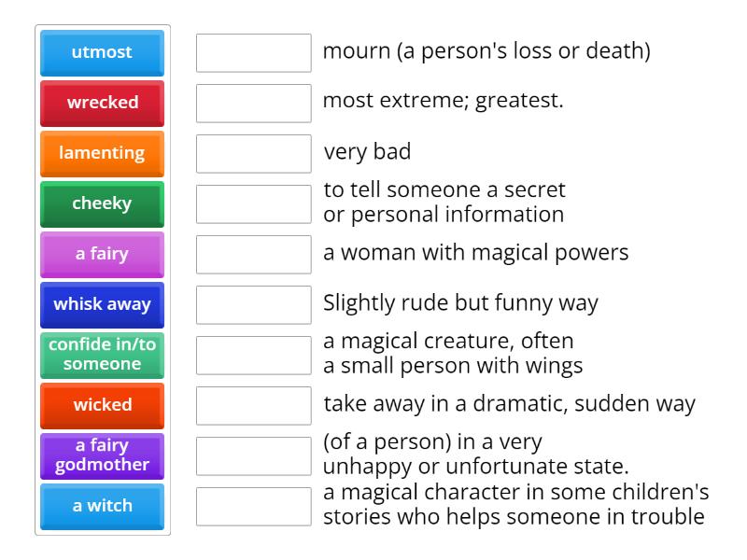Pick the 'wicked' word tile
The height and width of the screenshot is (560, 747).
click(102, 405)
